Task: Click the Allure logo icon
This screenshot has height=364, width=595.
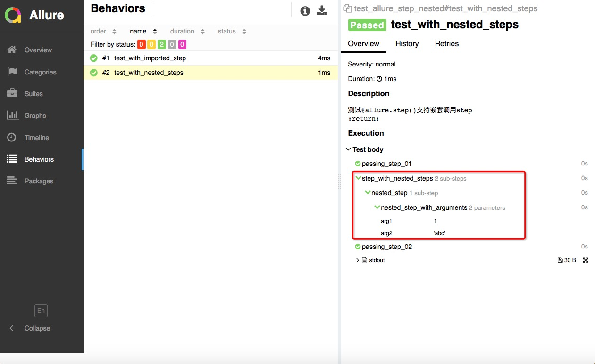Action: [x=13, y=15]
